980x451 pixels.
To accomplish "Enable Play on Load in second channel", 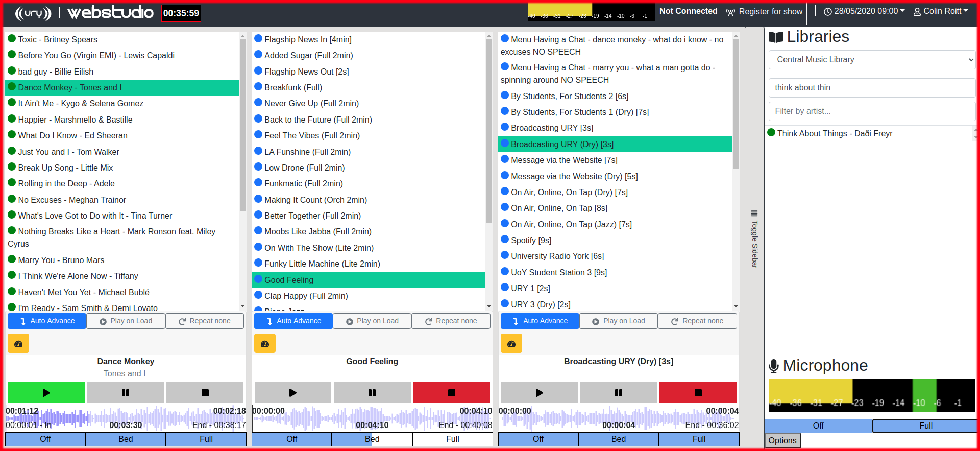I will [372, 321].
